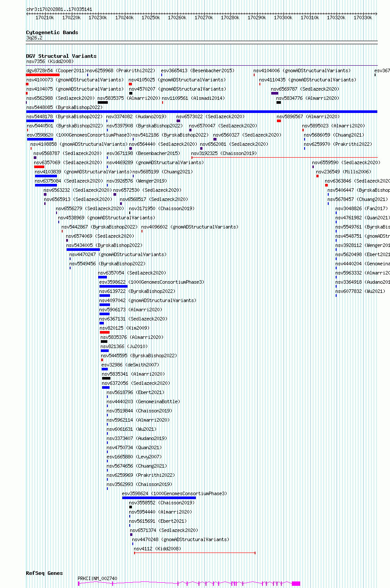Open esv32986 (deSmith2007) variant
The height and width of the screenshot is (588, 390).
130,365
